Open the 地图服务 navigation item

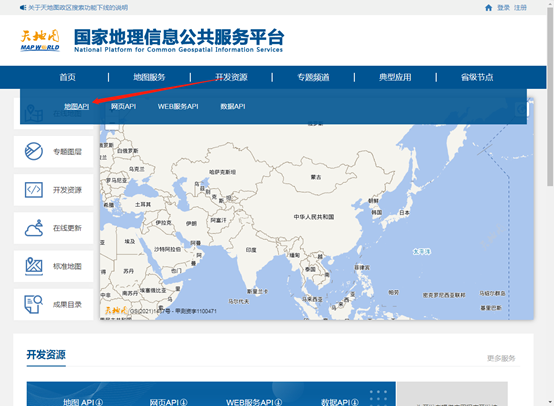click(149, 77)
